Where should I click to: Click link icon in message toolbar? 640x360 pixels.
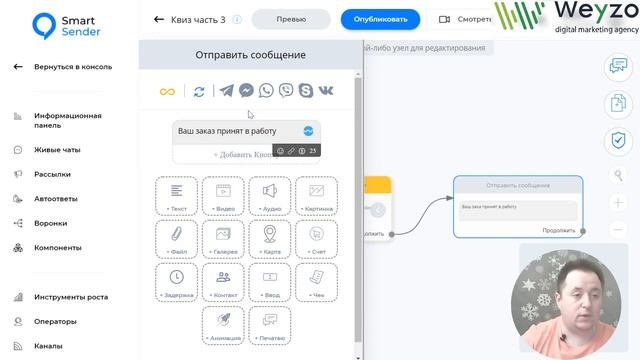click(x=291, y=151)
